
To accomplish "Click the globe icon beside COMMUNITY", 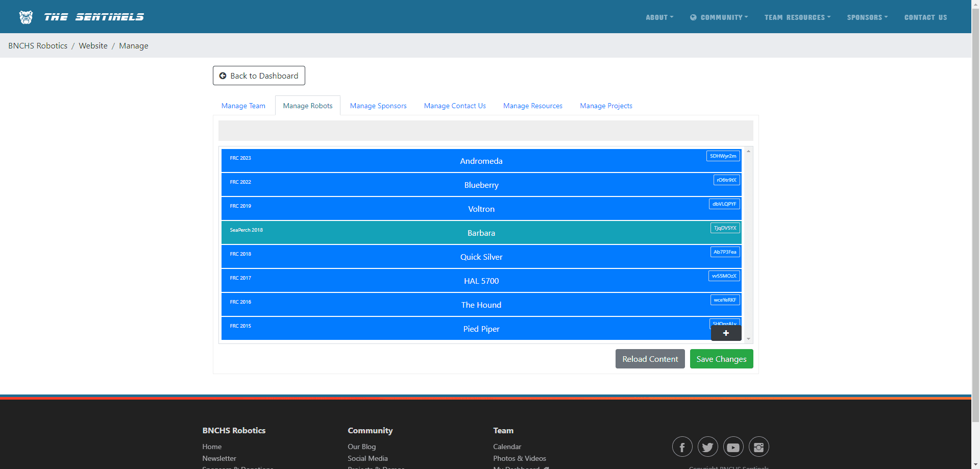I will click(693, 17).
